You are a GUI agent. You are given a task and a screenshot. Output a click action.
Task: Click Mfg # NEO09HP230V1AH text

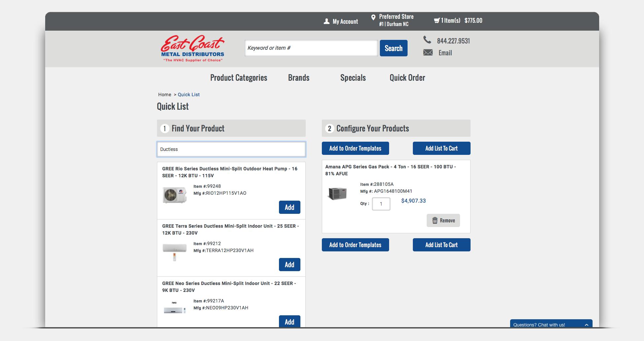[x=221, y=308]
